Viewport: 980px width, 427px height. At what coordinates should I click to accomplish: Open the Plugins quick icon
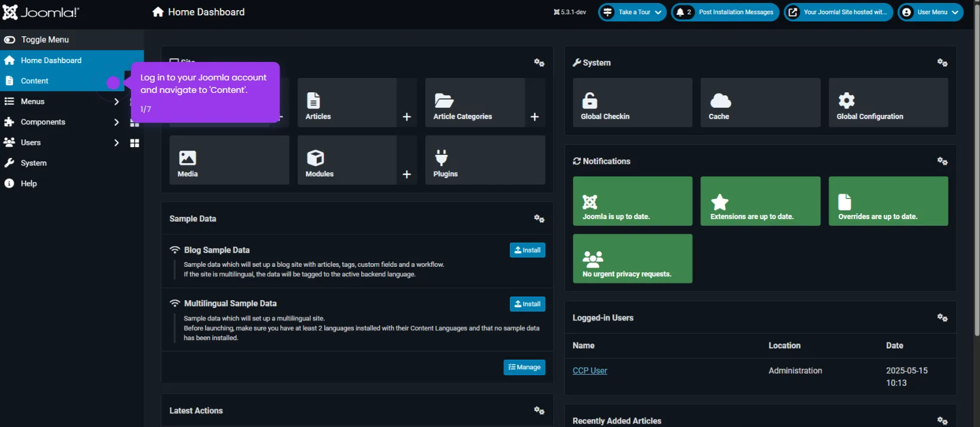point(485,160)
